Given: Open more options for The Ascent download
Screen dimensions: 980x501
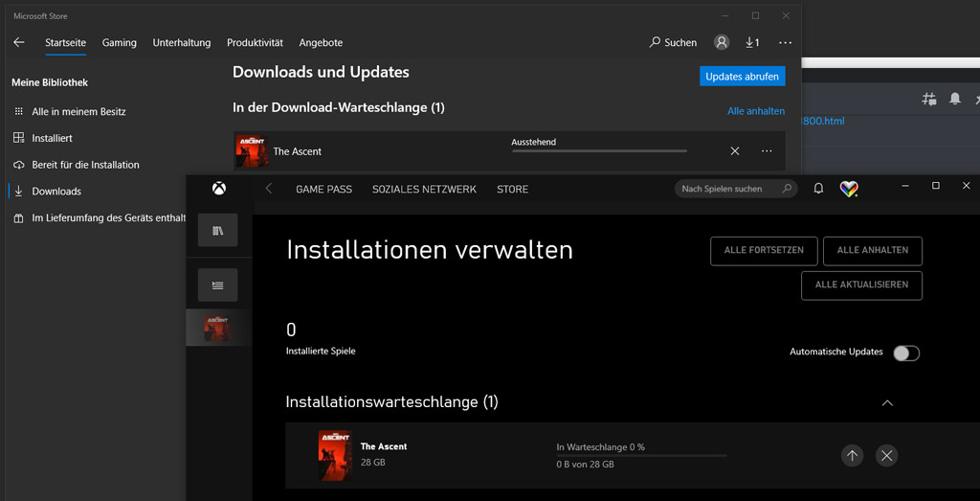Looking at the screenshot, I should pos(767,150).
